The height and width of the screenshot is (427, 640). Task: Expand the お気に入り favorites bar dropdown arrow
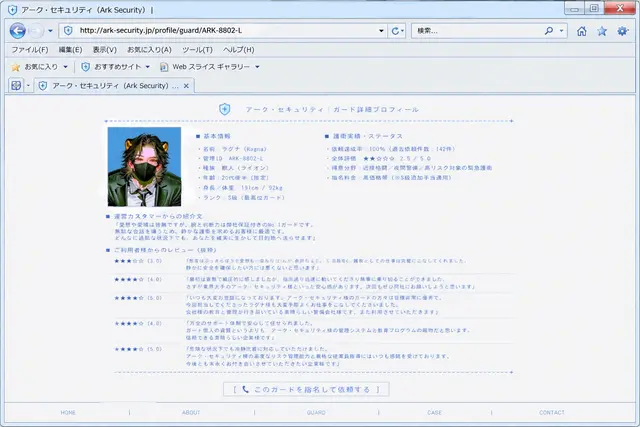pos(65,67)
